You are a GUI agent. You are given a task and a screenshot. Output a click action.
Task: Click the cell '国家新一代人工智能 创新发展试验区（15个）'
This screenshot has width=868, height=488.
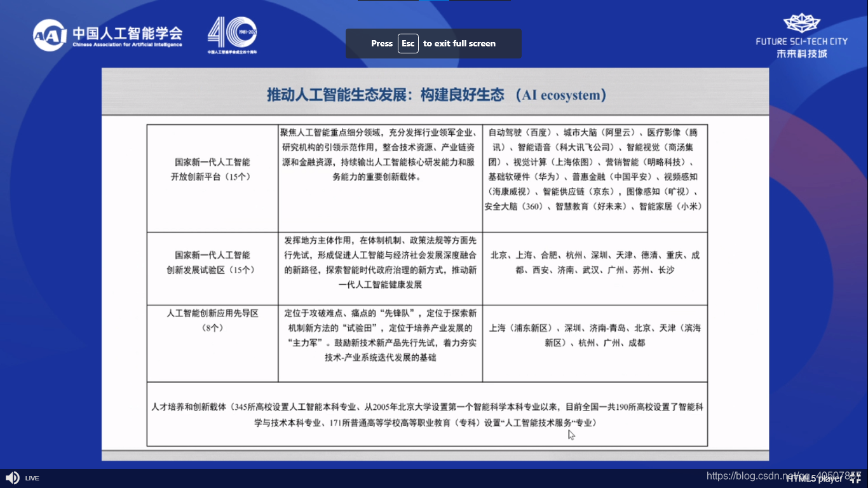tap(212, 269)
